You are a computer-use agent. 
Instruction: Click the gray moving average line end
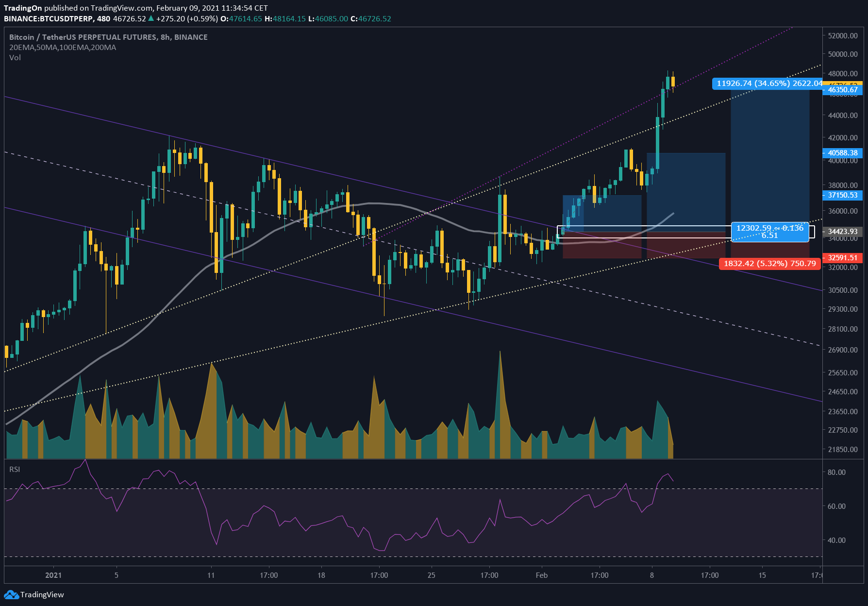click(673, 213)
